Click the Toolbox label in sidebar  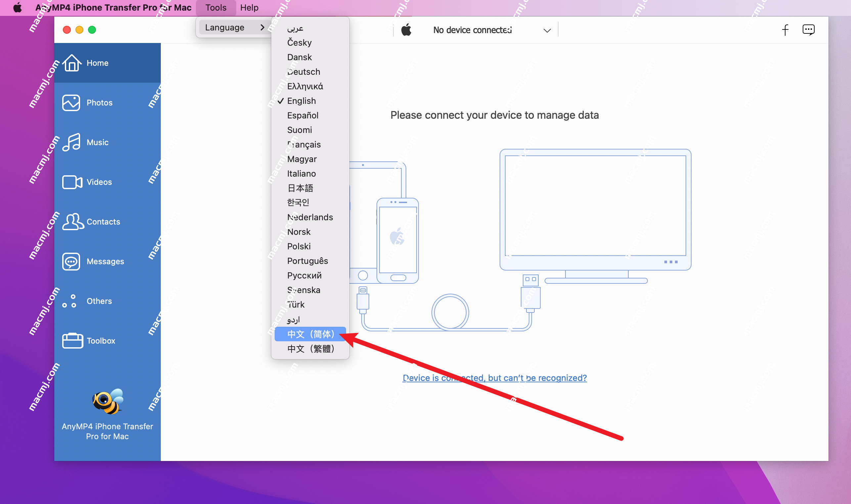click(x=101, y=341)
